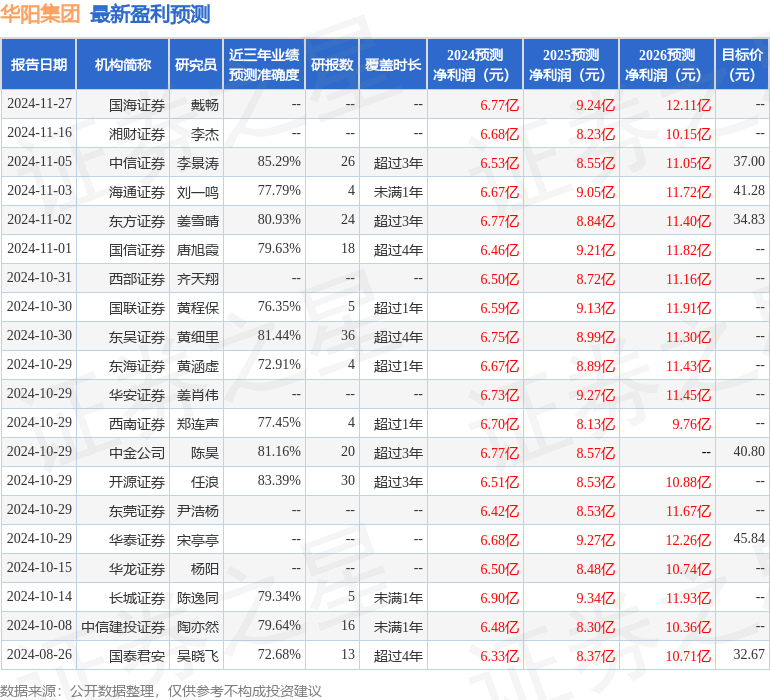Click the 9.76亿 forecast value
This screenshot has width=770, height=700.
point(691,423)
